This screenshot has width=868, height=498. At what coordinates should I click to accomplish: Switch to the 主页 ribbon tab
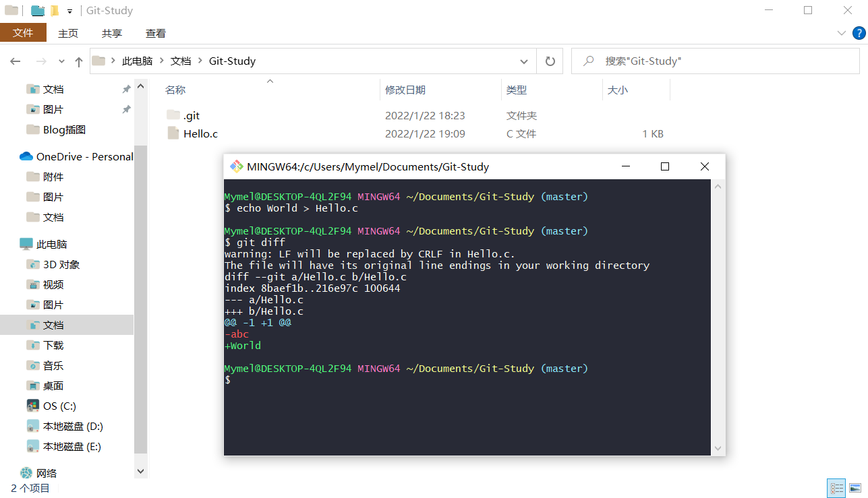tap(68, 33)
